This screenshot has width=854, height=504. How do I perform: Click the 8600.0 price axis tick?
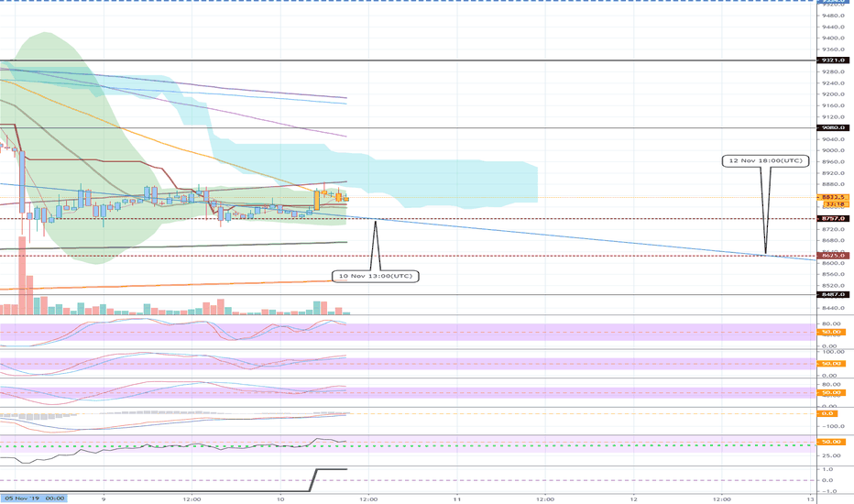coord(833,263)
